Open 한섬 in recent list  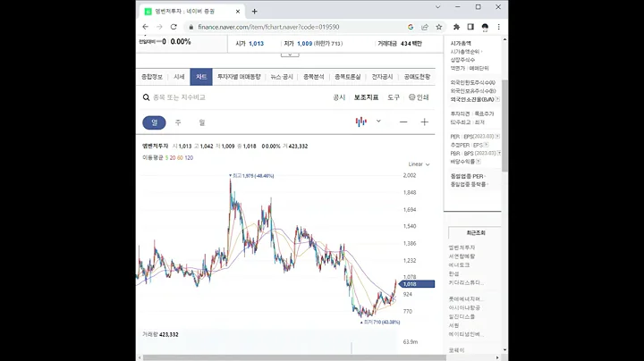point(453,273)
